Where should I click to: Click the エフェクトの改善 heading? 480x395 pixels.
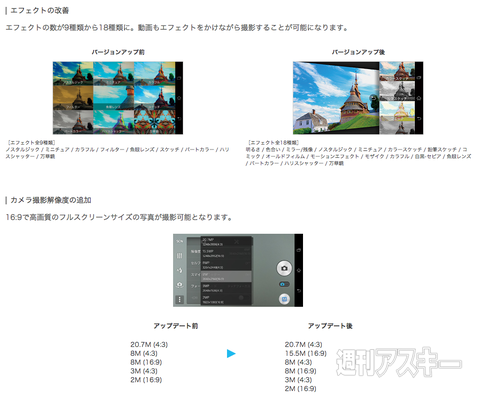tap(40, 11)
